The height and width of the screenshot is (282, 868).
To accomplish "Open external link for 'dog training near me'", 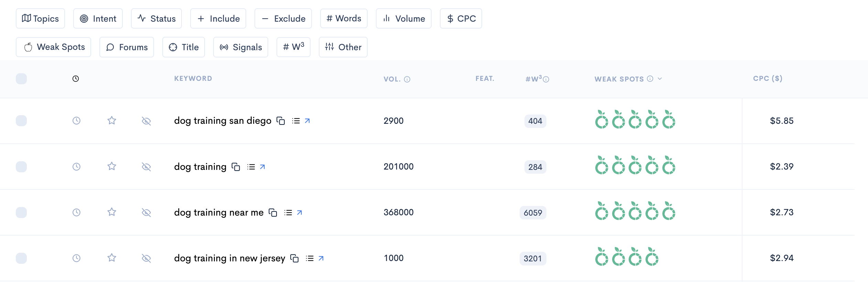I will tap(300, 213).
